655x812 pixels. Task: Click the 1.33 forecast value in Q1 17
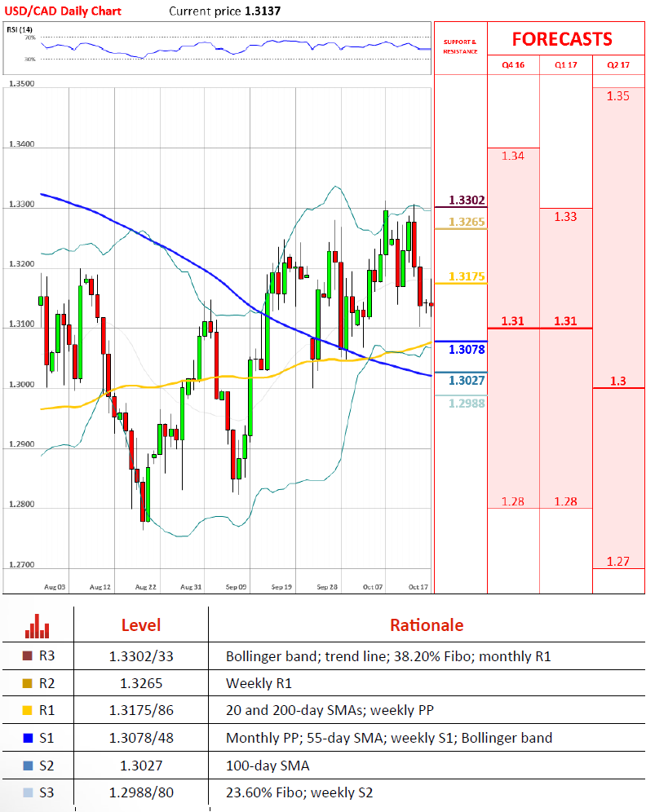pos(565,217)
